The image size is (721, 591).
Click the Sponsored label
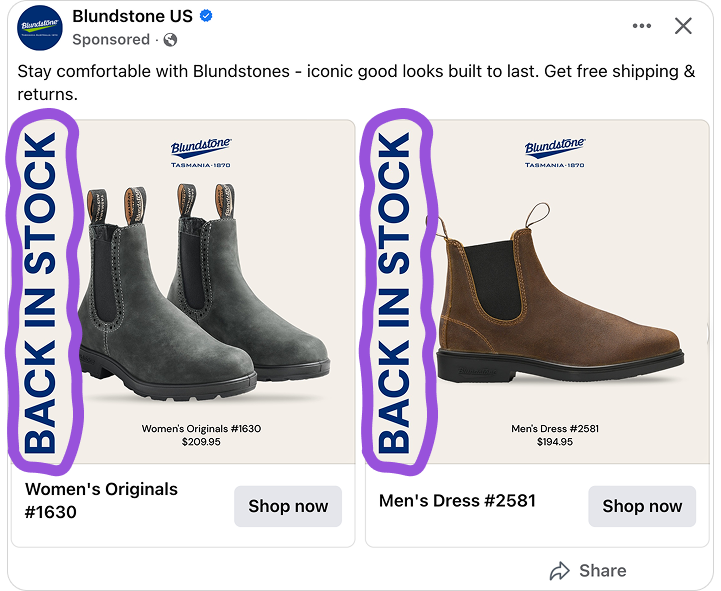pyautogui.click(x=111, y=40)
